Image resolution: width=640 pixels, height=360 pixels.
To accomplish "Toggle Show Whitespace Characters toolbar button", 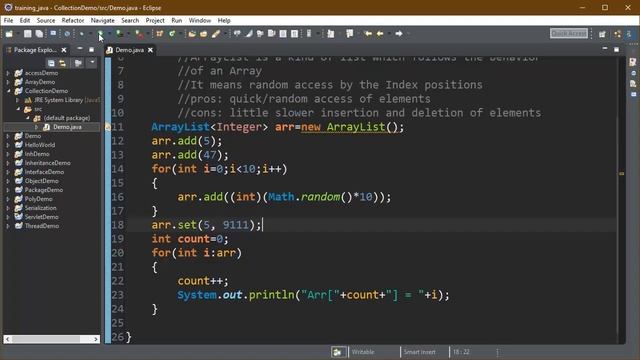I will [294, 34].
